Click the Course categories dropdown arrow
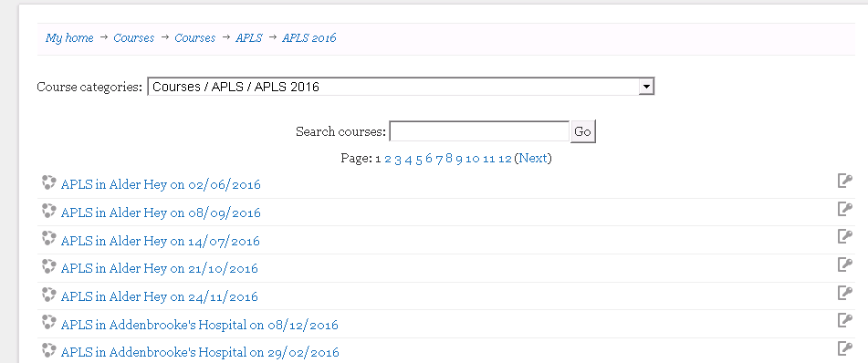Screen dimensions: 868x363 (646, 87)
